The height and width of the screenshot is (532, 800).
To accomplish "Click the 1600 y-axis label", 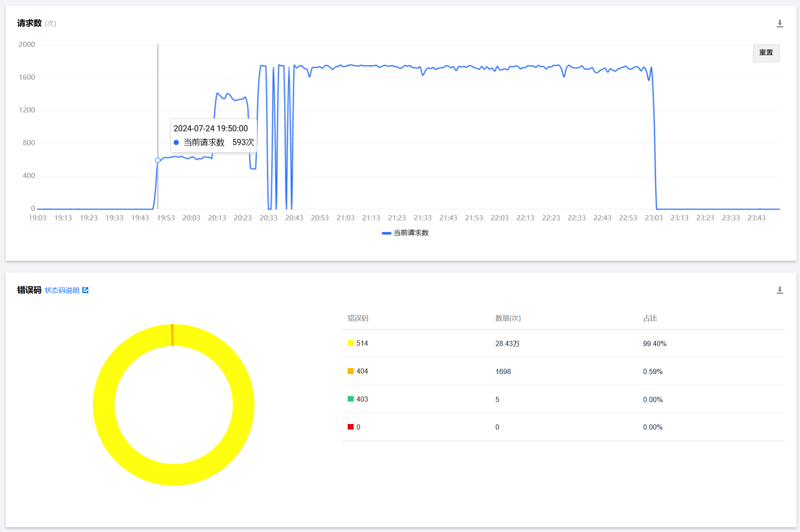I will coord(27,77).
